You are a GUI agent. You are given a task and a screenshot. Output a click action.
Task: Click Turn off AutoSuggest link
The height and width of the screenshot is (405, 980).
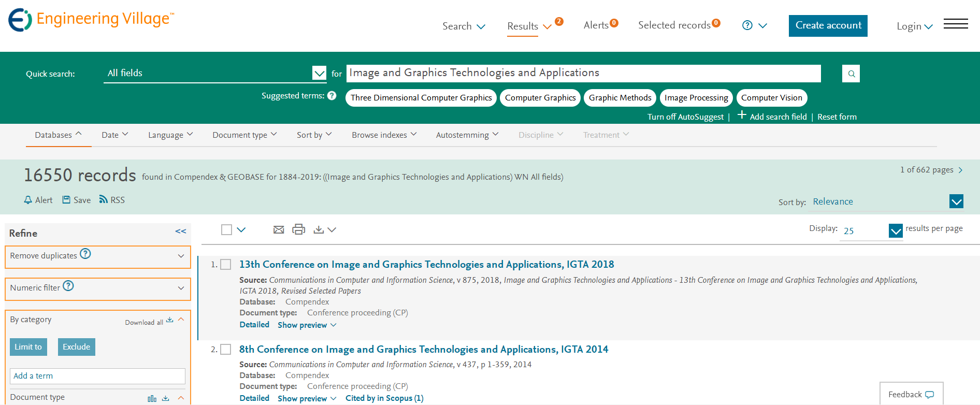tap(685, 117)
